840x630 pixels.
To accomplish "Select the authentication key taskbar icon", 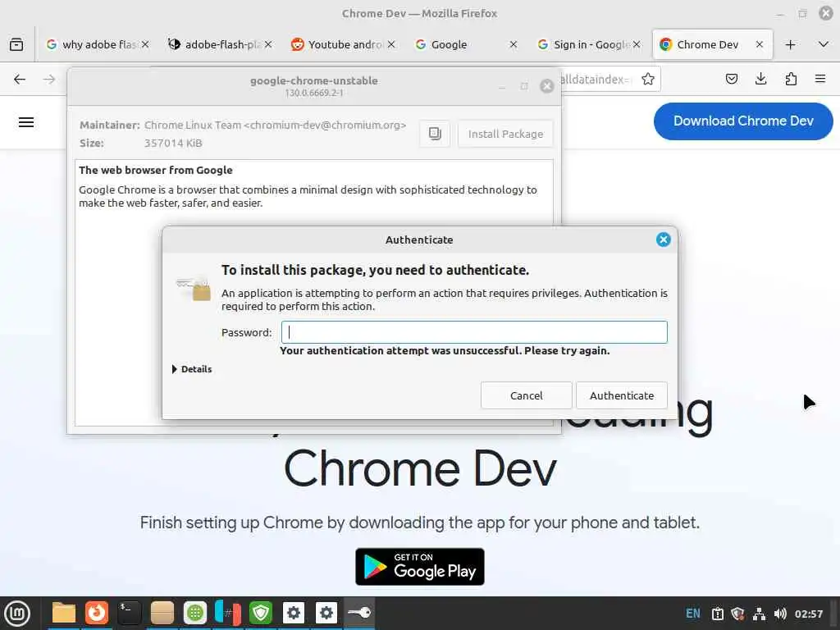I will (x=359, y=613).
